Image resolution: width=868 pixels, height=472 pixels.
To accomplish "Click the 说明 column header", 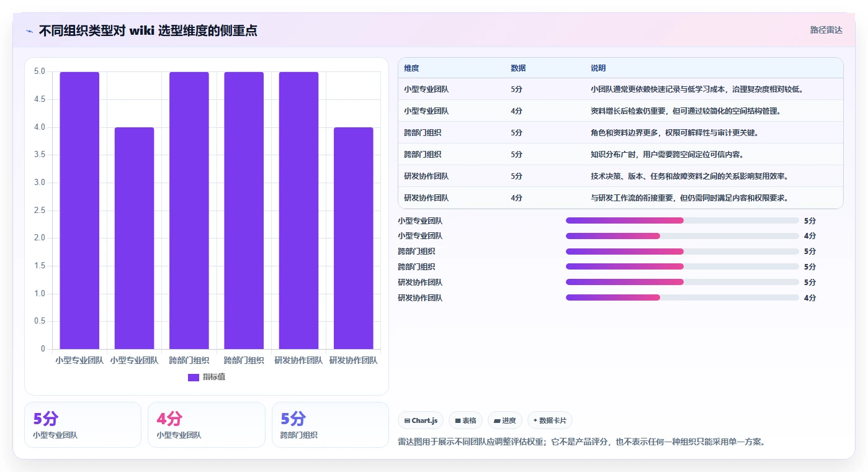I will click(599, 68).
